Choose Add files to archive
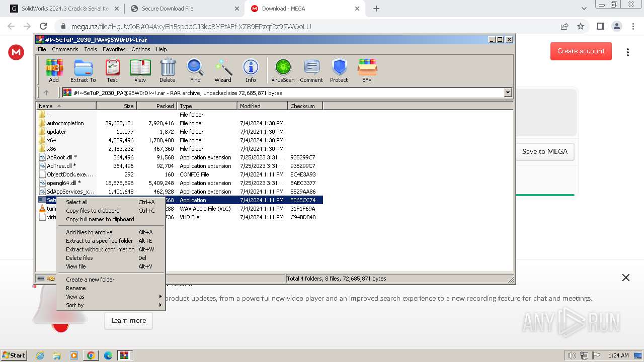644x362 pixels. pyautogui.click(x=111, y=232)
